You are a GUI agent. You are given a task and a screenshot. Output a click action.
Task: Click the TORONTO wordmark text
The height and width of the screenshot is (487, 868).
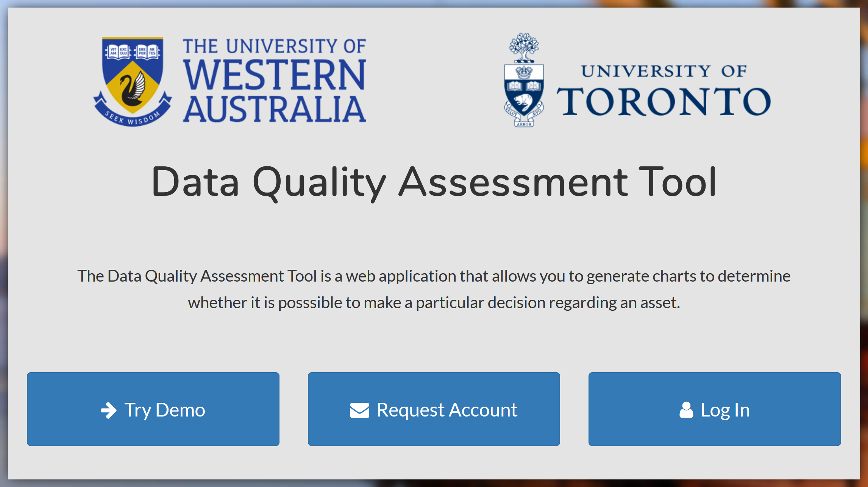coord(664,102)
